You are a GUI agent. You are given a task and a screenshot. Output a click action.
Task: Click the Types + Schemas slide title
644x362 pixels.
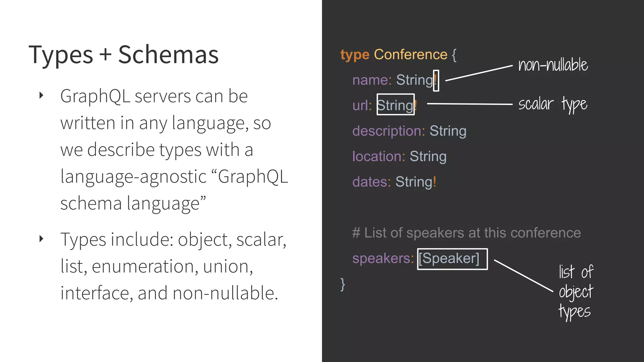[124, 55]
